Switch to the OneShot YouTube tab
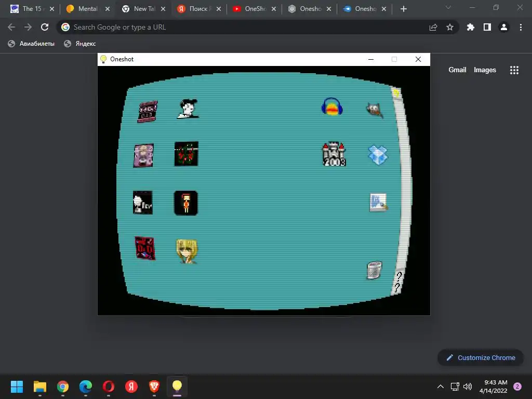Viewport: 532px width, 399px height. coord(255,9)
